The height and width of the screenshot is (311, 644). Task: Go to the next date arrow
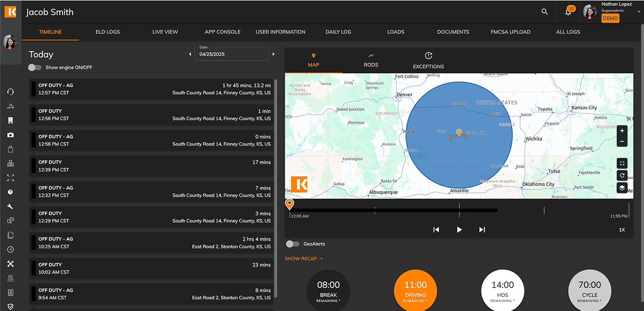274,54
